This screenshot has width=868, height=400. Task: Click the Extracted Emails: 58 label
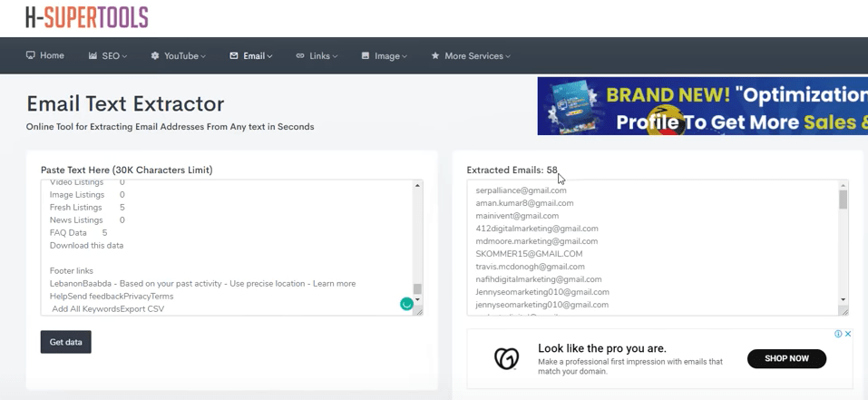pos(512,171)
